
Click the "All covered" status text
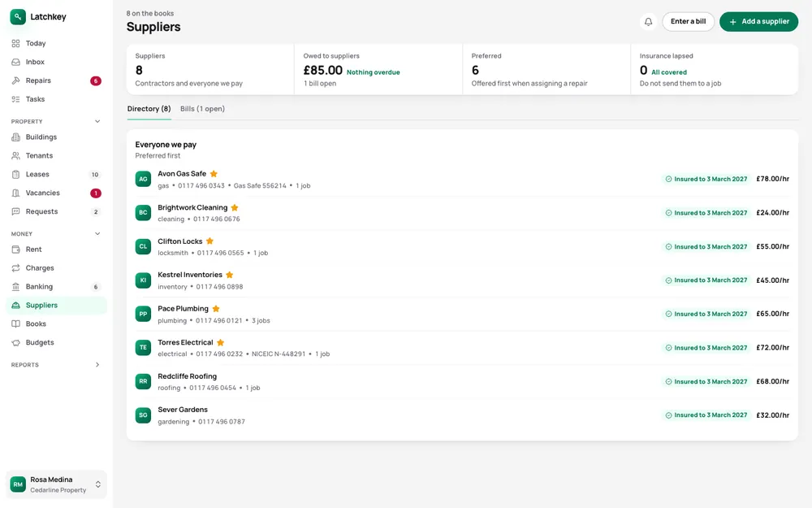669,72
